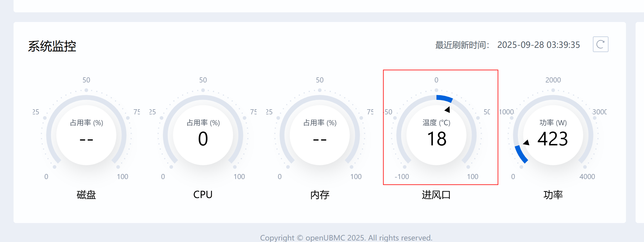Click the disk usage placeholder dashes
Screen dimensions: 644x242
coord(86,140)
